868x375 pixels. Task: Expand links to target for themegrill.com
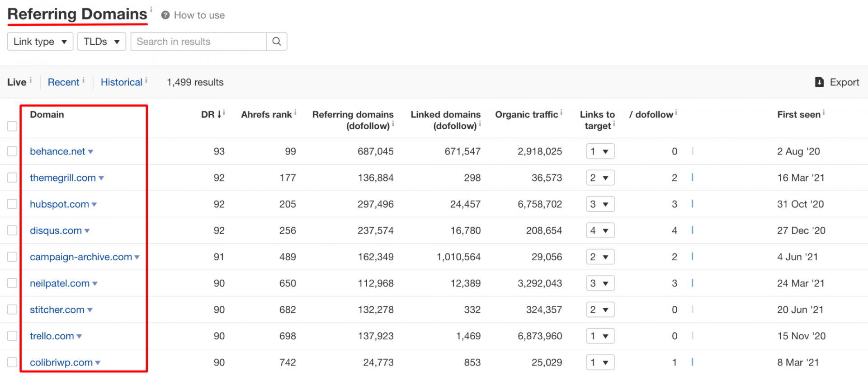[x=600, y=178]
